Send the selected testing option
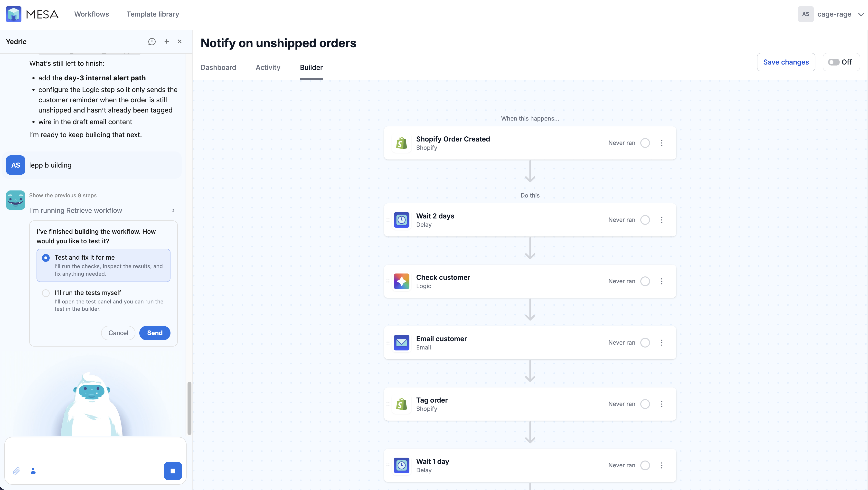The height and width of the screenshot is (490, 868). click(155, 333)
